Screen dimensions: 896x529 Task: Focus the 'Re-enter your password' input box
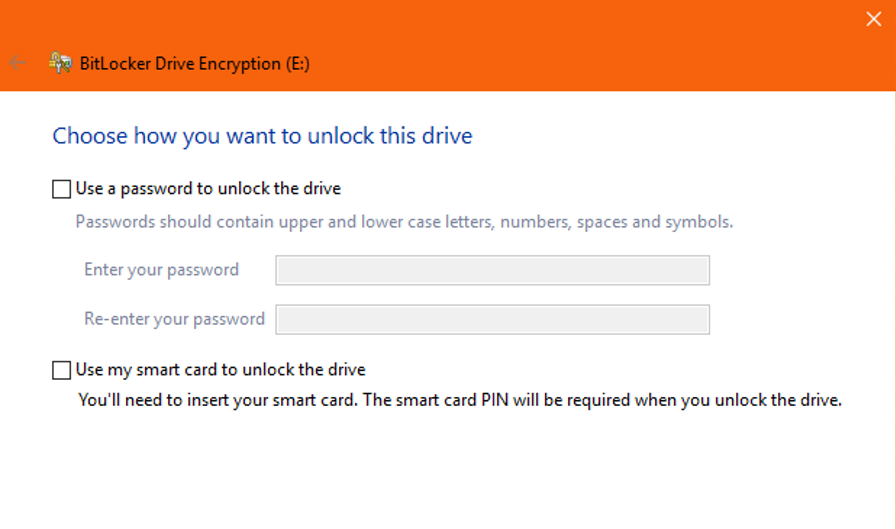pos(493,319)
